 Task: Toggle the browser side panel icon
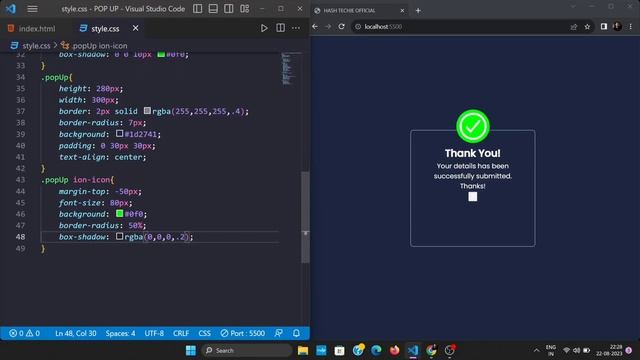[x=604, y=27]
